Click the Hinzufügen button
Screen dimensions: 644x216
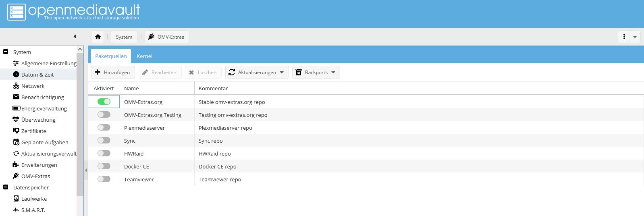[x=113, y=72]
